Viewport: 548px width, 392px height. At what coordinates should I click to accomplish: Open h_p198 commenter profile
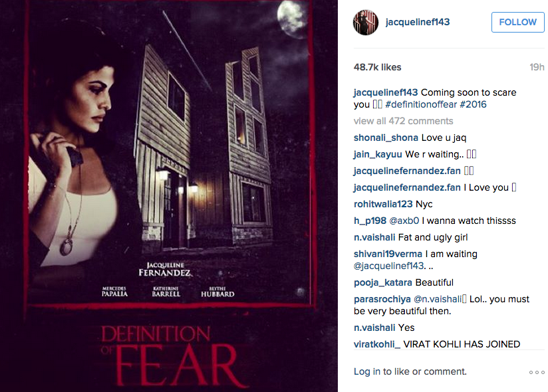pyautogui.click(x=370, y=221)
